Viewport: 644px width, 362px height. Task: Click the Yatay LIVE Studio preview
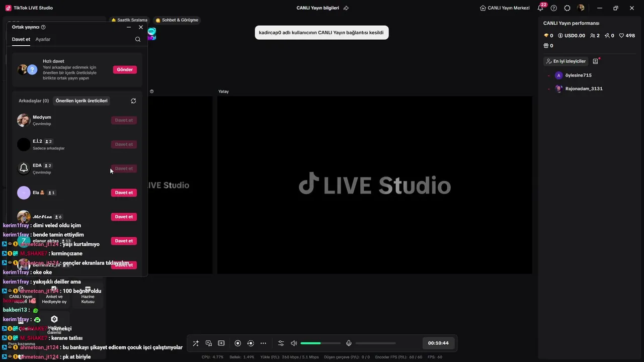(x=375, y=185)
